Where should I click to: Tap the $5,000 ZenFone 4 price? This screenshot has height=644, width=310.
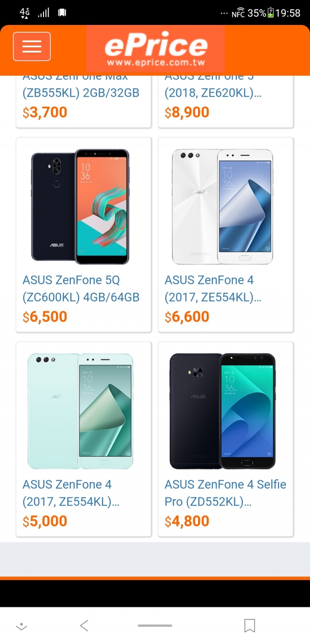pos(45,521)
